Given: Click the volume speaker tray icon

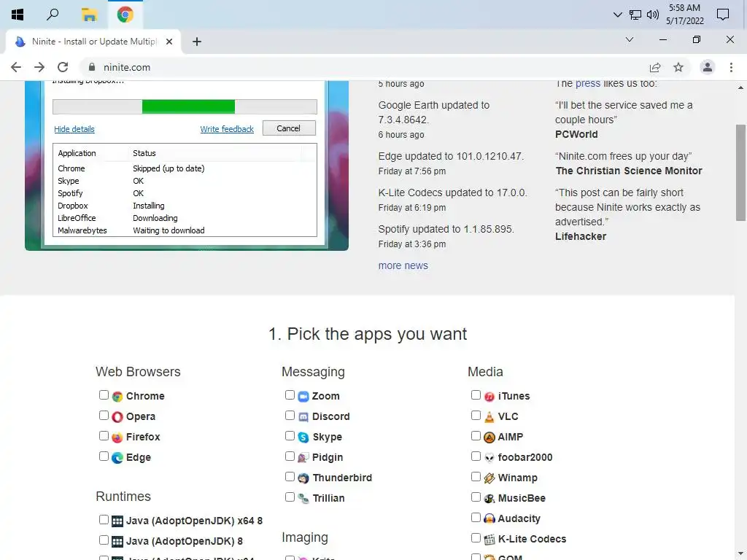Looking at the screenshot, I should (x=653, y=15).
